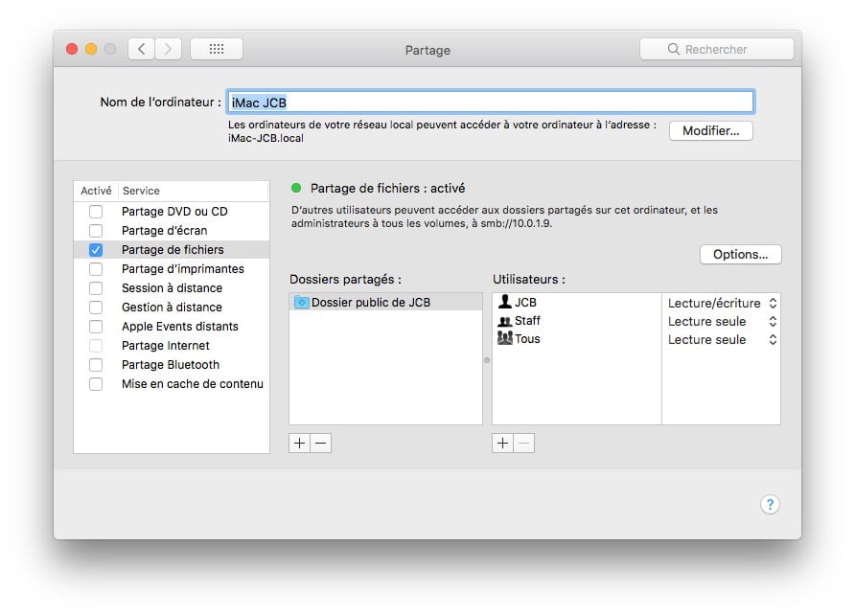
Task: Click the magnifying glass search icon
Action: click(x=674, y=49)
